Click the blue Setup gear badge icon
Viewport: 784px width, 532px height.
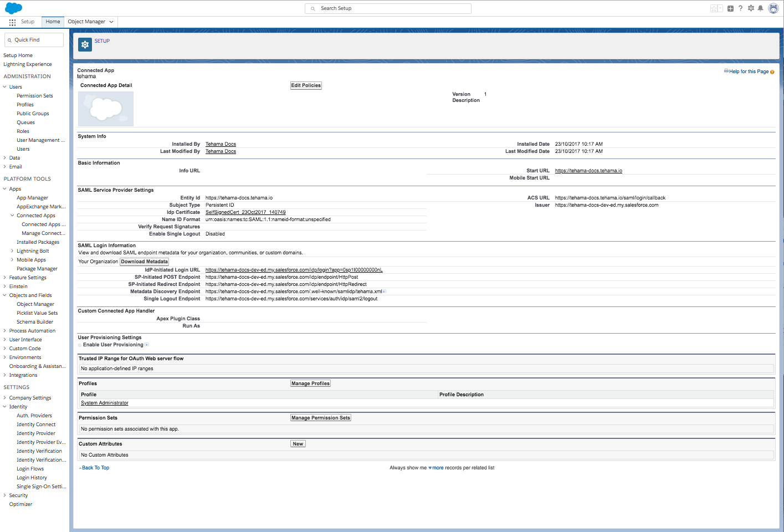(85, 44)
